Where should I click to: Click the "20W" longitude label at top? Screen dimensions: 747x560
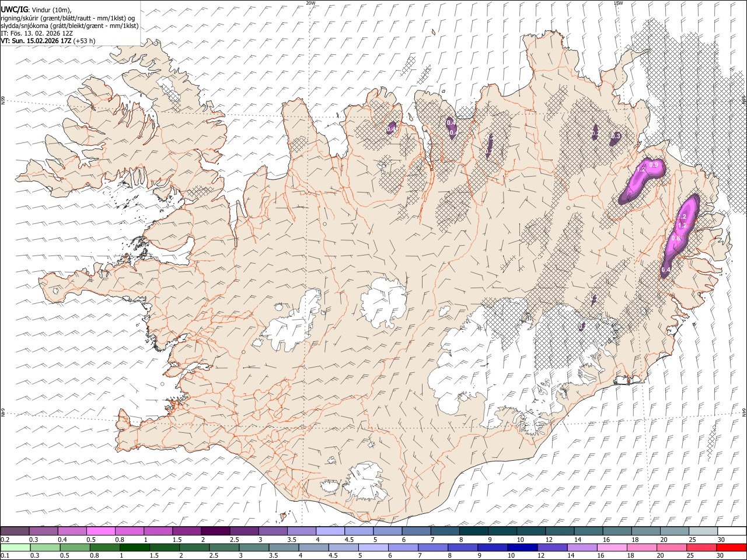click(x=310, y=3)
